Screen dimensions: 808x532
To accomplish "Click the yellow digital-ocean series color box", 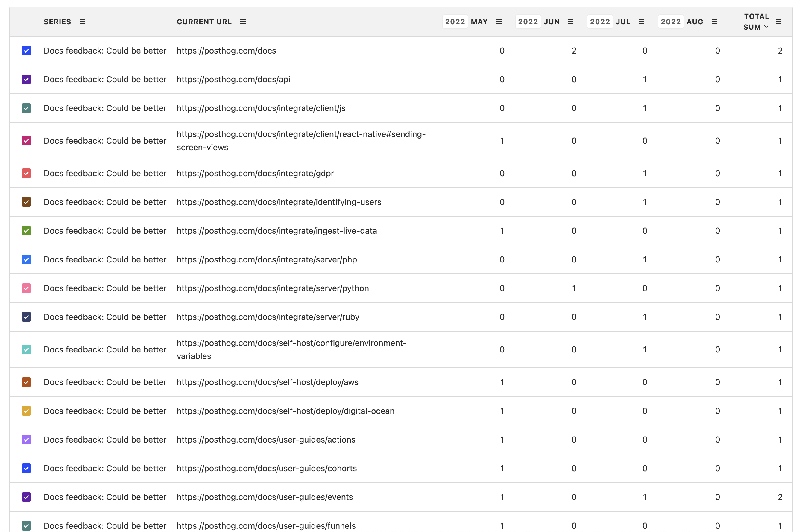I will coord(26,411).
